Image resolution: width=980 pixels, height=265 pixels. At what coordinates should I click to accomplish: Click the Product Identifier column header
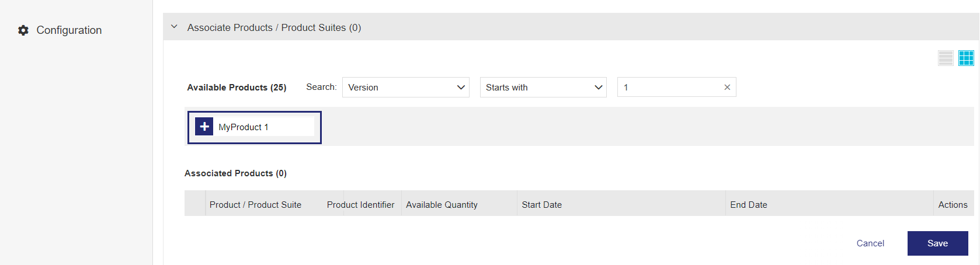tap(360, 205)
